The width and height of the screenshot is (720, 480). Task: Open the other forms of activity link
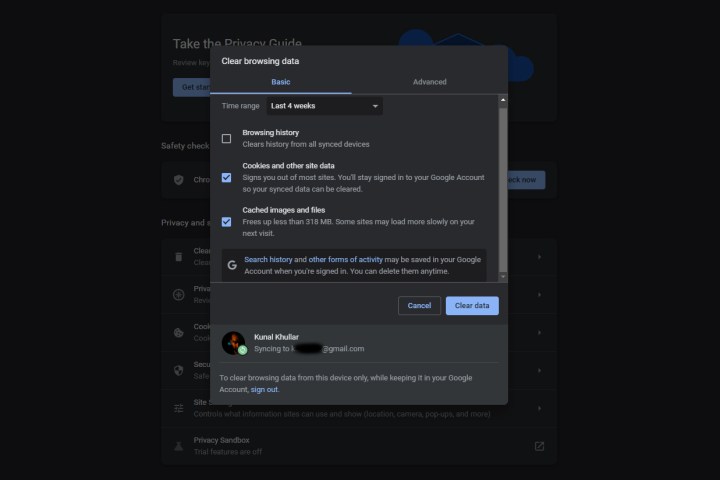click(345, 260)
